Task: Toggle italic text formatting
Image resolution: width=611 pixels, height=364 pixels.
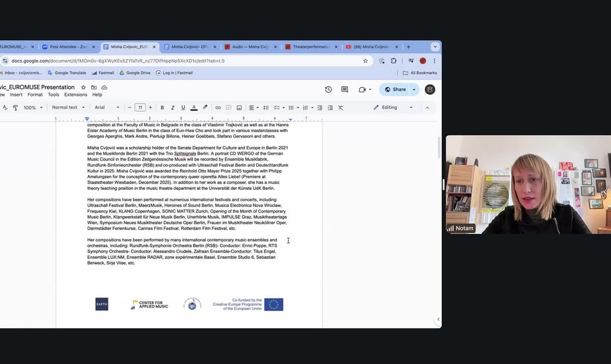Action: point(173,107)
